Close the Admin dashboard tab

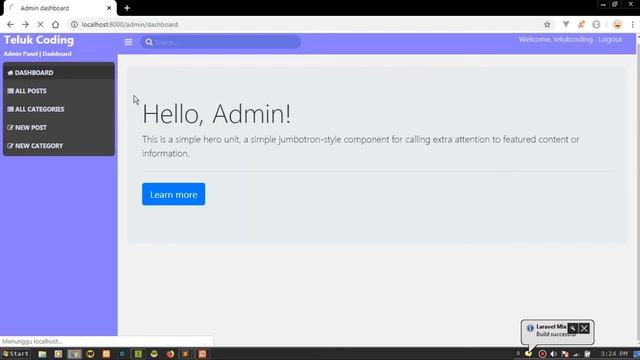tap(109, 8)
